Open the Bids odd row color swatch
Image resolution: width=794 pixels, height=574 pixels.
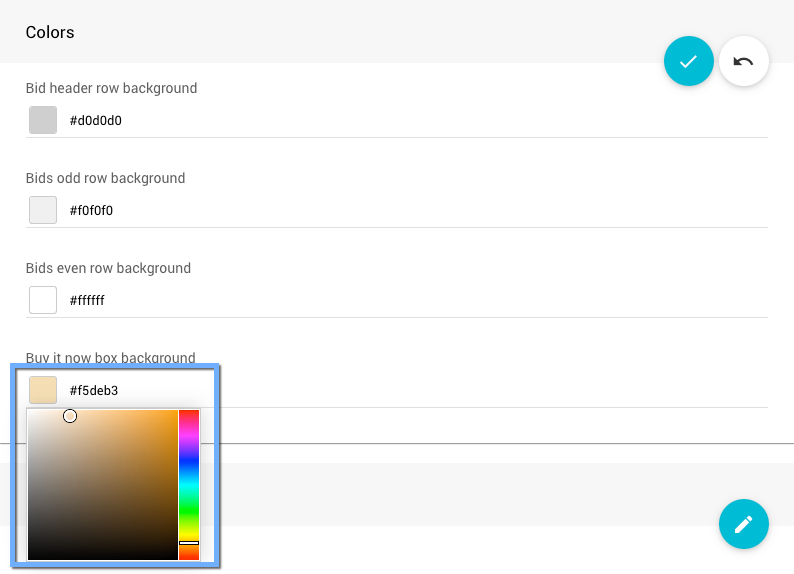tap(43, 210)
